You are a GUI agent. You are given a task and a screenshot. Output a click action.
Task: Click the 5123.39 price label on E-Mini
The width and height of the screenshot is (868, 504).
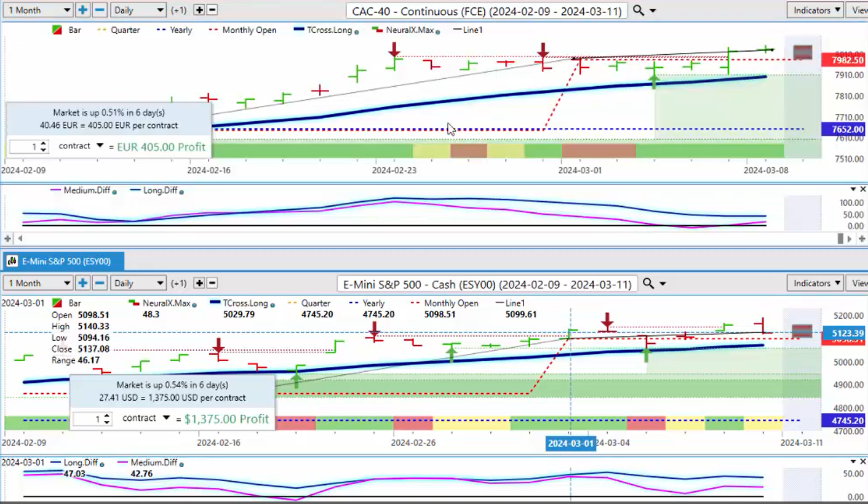coord(843,334)
